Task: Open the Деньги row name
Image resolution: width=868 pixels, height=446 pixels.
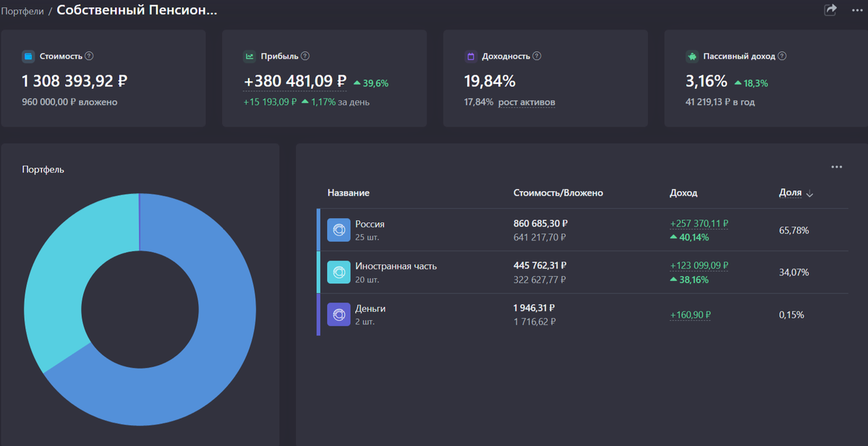Action: (x=370, y=308)
